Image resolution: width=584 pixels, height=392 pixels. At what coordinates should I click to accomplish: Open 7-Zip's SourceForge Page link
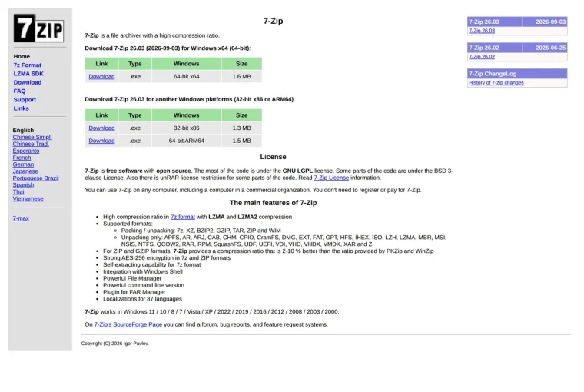(128, 324)
